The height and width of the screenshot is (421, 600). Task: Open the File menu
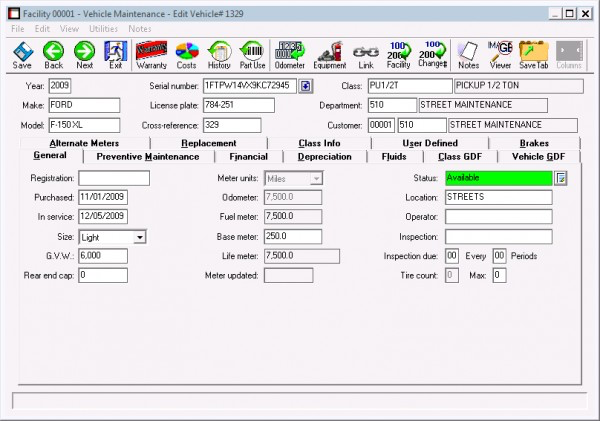click(18, 29)
